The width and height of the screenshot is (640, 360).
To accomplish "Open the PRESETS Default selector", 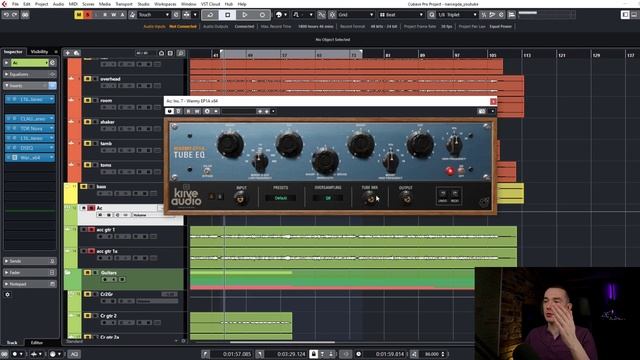I will [280, 198].
